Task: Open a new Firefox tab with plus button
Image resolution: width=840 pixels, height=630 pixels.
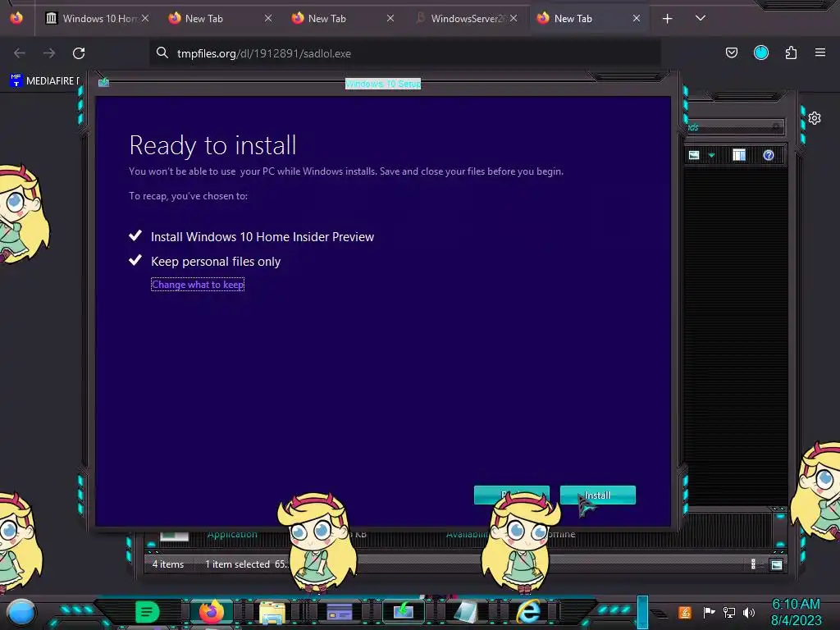Action: [667, 19]
